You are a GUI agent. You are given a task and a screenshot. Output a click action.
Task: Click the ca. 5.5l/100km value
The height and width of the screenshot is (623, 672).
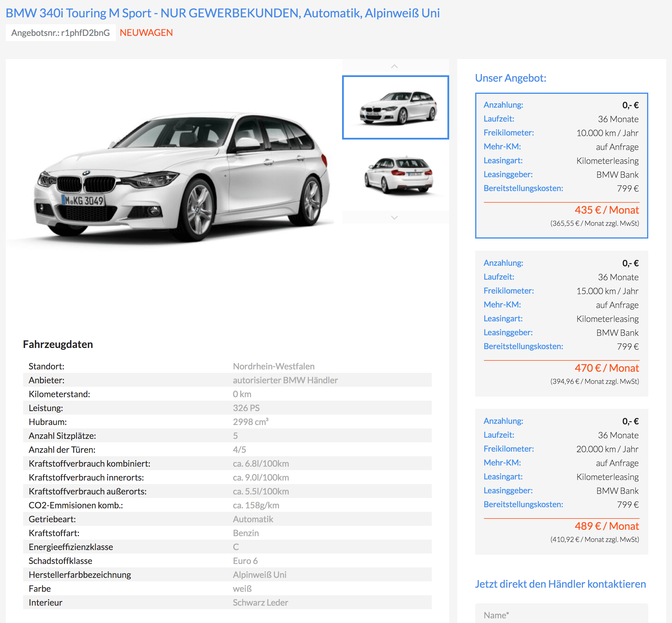(261, 492)
